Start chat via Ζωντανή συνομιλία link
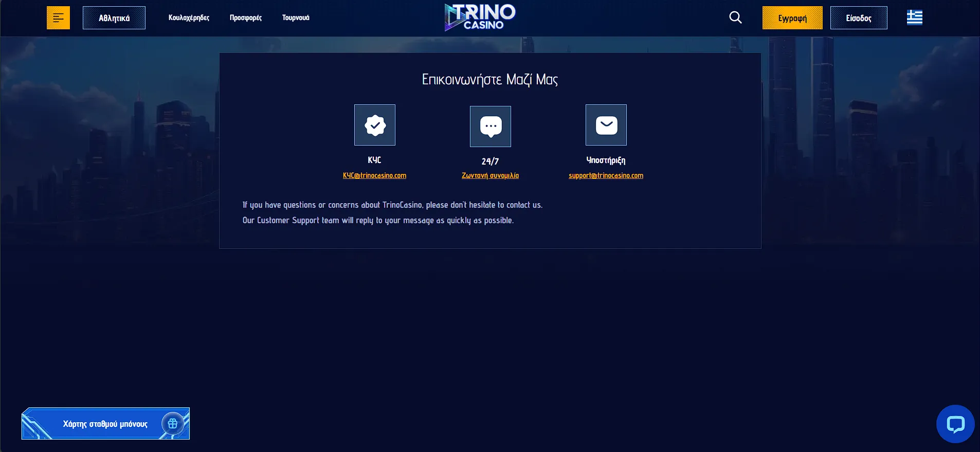The width and height of the screenshot is (980, 452). pyautogui.click(x=490, y=175)
